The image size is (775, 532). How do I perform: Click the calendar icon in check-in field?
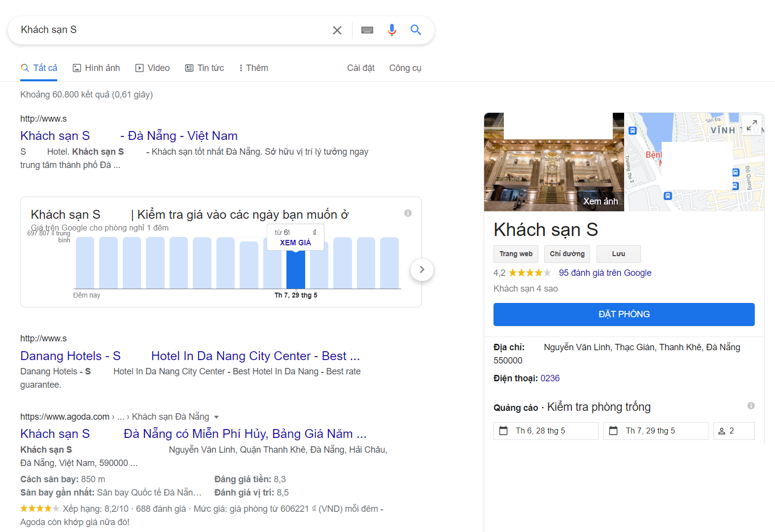503,431
